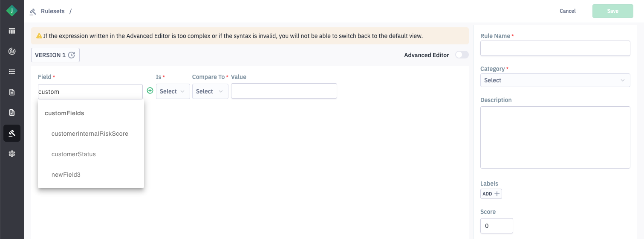Click the version history refresh icon

coord(72,55)
